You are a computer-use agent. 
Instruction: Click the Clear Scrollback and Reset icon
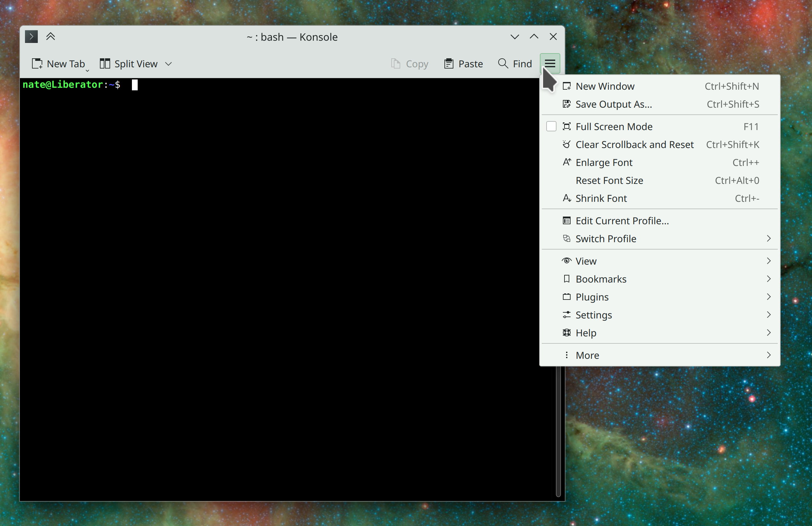[566, 144]
